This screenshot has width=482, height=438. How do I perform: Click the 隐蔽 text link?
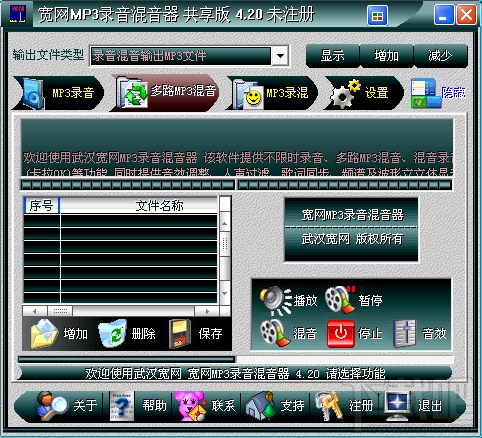coord(453,93)
